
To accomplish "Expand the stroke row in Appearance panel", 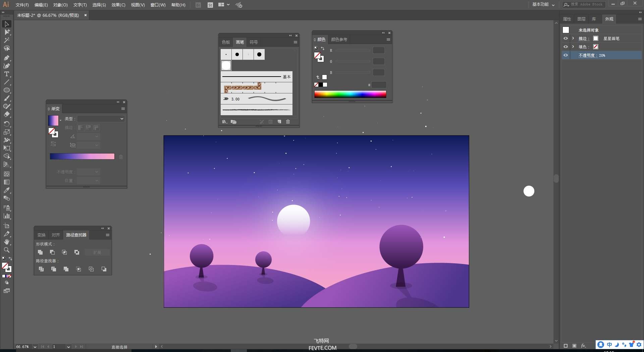I will coord(573,39).
